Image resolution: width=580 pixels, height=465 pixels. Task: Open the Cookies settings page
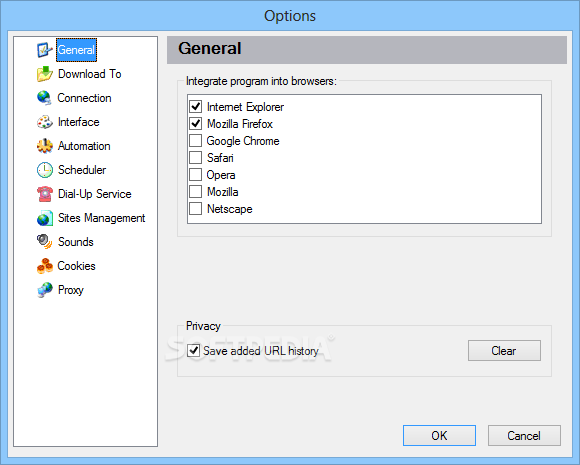(x=76, y=266)
